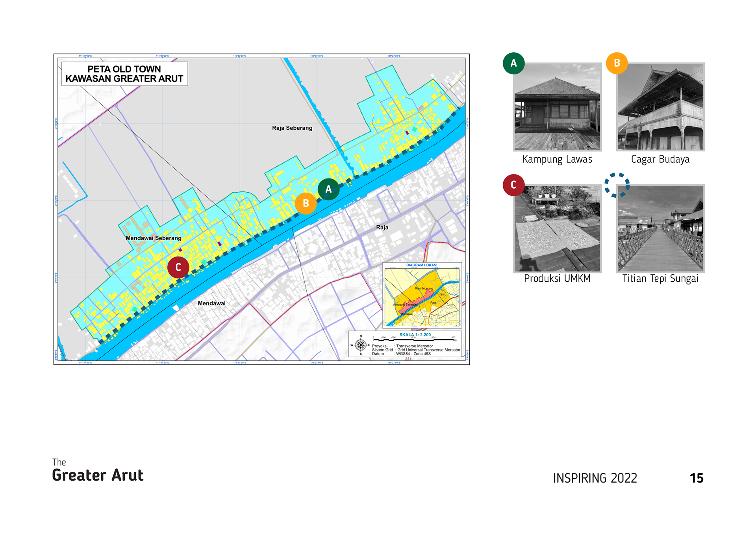Click green A badge beside Kampung Lawas photo

[x=513, y=63]
